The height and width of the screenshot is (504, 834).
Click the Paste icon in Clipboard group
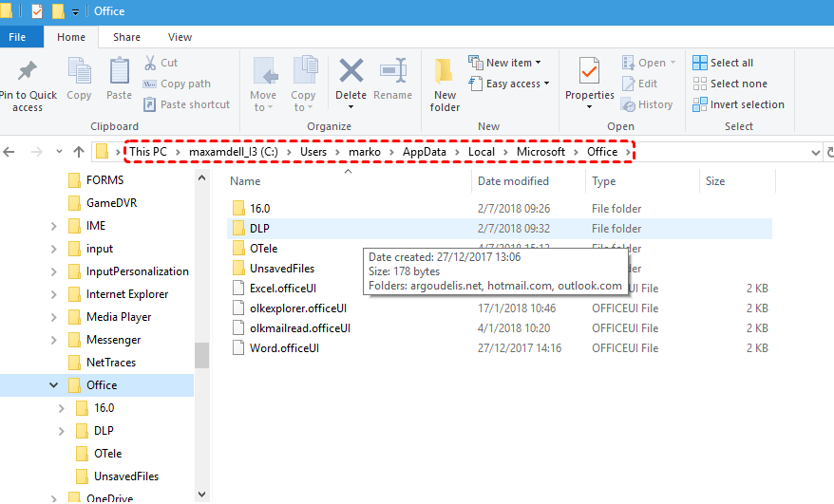click(x=120, y=72)
